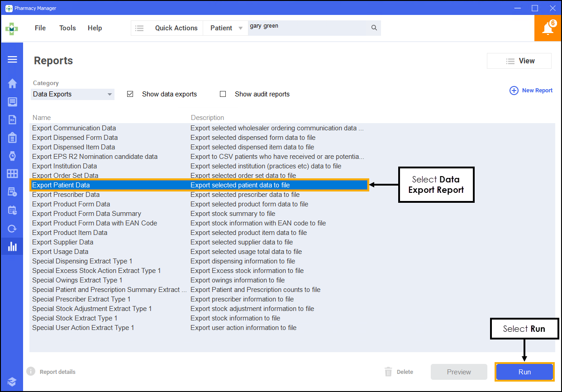Click the circular refresh sidebar icon
The width and height of the screenshot is (562, 392).
pos(12,229)
